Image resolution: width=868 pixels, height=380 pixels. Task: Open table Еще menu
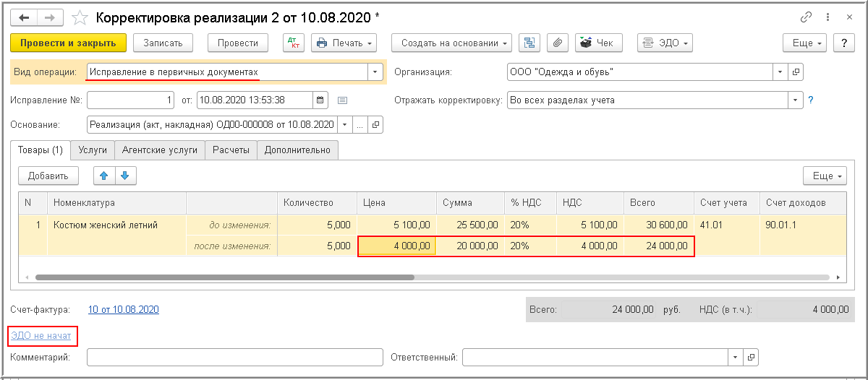825,175
